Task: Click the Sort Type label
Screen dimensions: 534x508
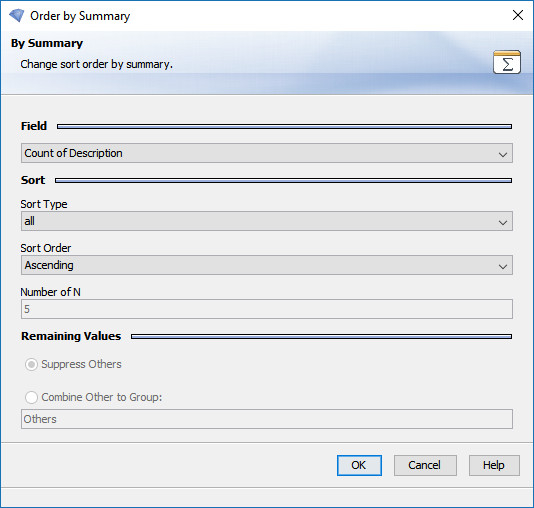Action: [x=44, y=204]
